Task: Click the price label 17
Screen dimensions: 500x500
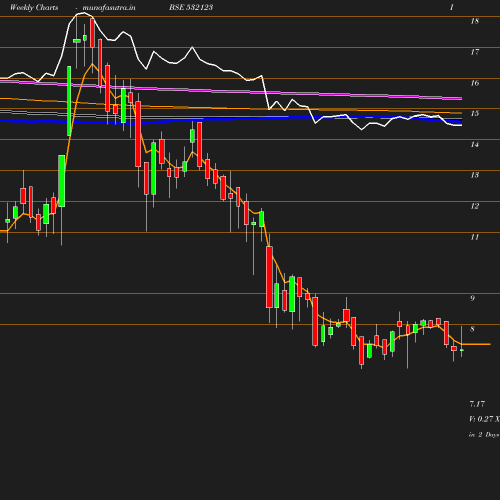Action: pos(475,52)
